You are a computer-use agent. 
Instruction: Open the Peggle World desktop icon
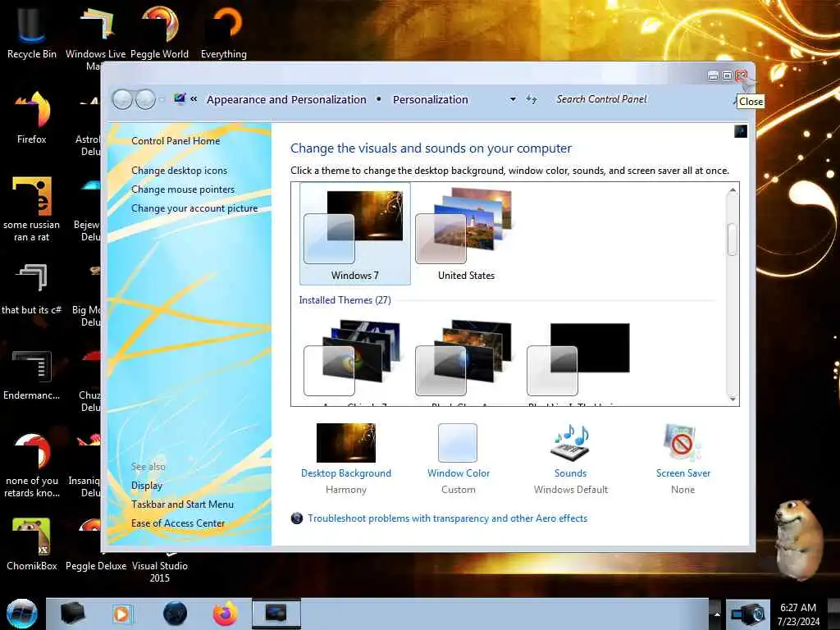tap(160, 32)
